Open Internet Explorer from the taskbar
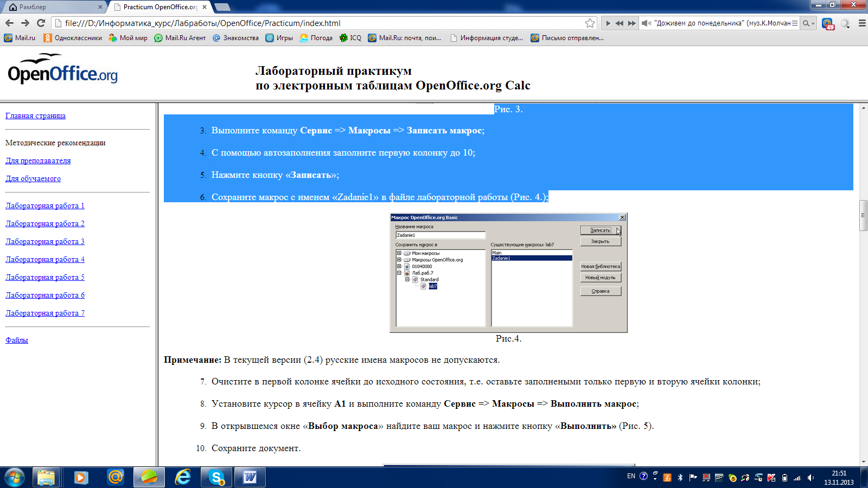Screen dimensions: 868x488 pos(183,477)
